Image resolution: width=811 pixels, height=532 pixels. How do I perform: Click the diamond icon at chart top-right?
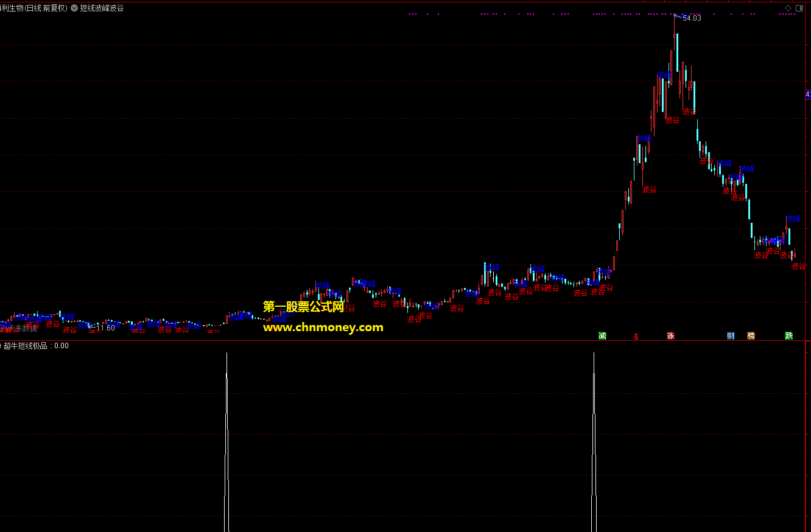pyautogui.click(x=788, y=8)
